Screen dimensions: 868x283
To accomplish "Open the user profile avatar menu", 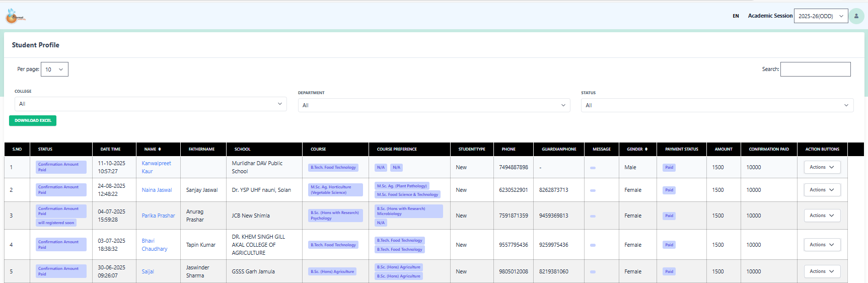I will pyautogui.click(x=856, y=16).
